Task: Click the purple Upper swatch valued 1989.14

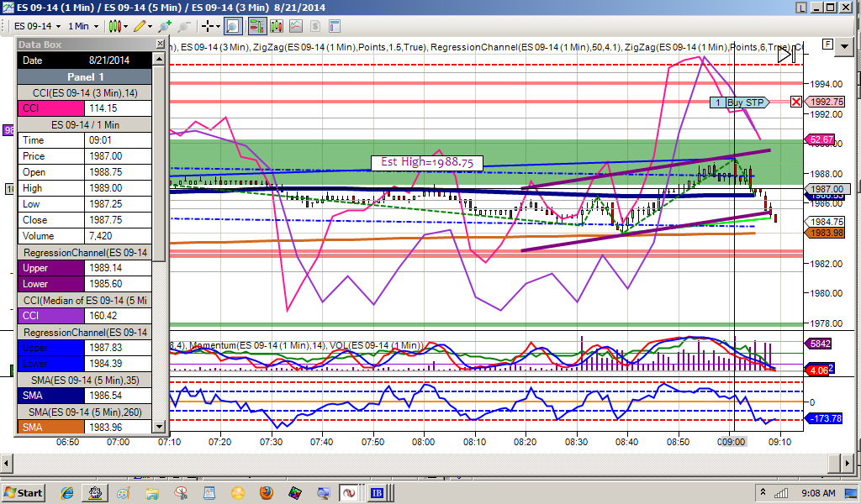Action: [51, 268]
